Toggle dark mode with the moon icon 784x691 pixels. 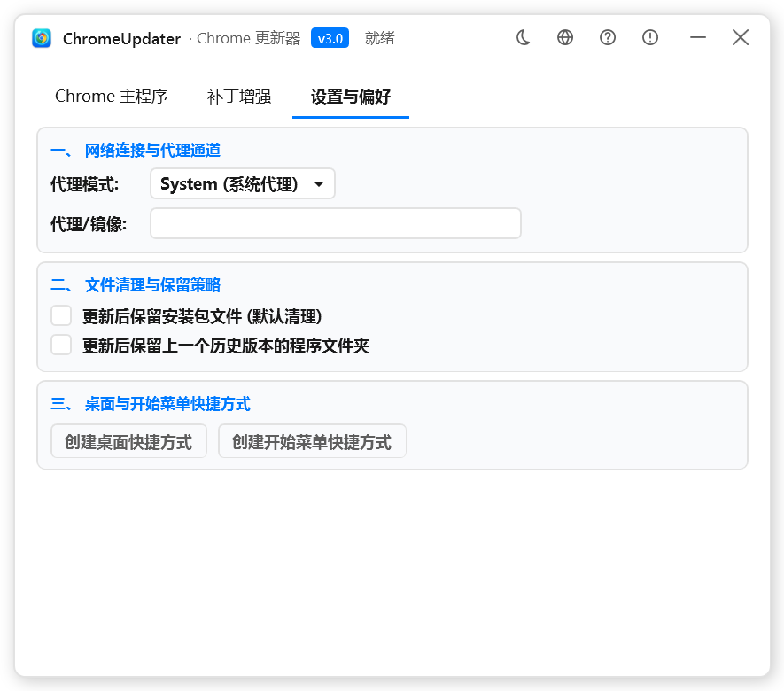tap(523, 37)
